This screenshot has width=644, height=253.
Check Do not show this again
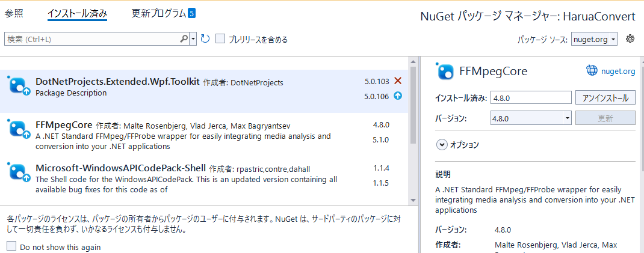(11, 246)
